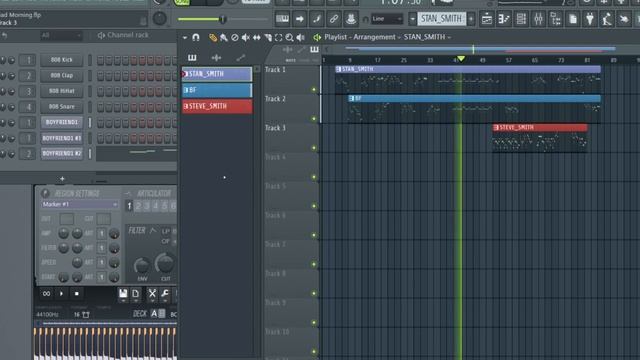
Task: Toggle first step of 808 Clap
Action: pos(100,76)
